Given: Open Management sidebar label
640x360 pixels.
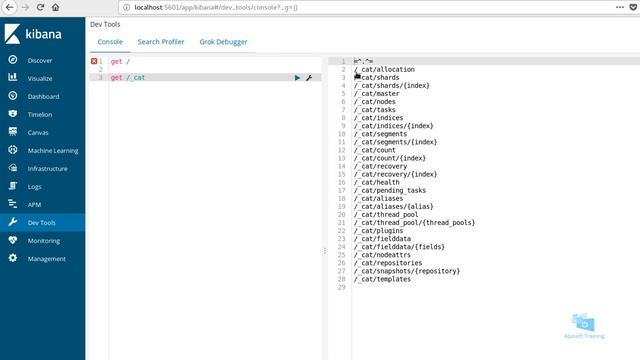Looking at the screenshot, I should pos(47,259).
